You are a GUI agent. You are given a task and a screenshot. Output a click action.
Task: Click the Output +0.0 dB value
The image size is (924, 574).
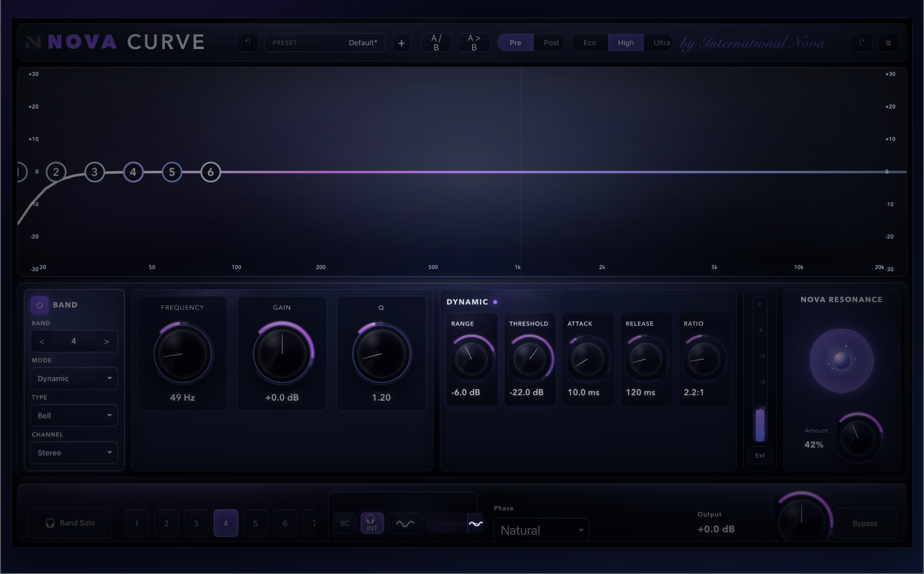716,529
